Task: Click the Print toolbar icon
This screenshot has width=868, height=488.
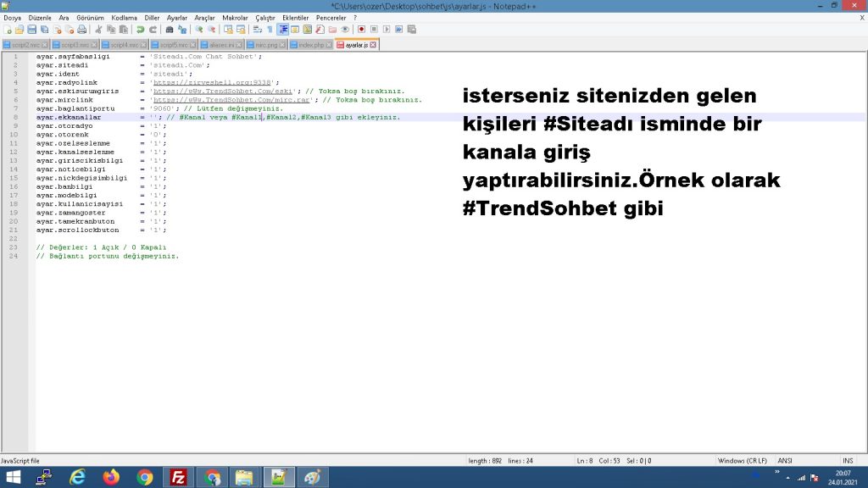Action: [x=82, y=30]
